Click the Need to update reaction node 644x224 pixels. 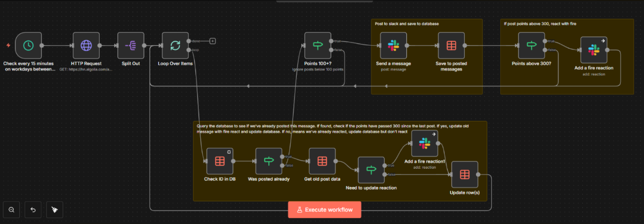point(371,170)
